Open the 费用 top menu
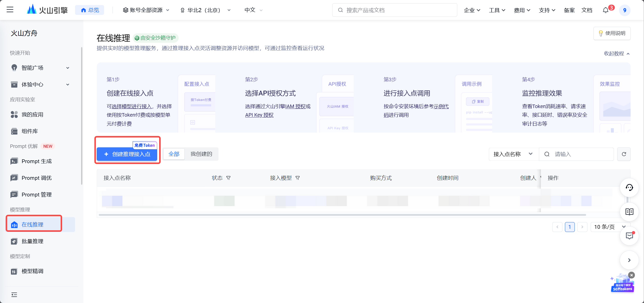Viewport: 644px width, 303px height. (x=522, y=10)
